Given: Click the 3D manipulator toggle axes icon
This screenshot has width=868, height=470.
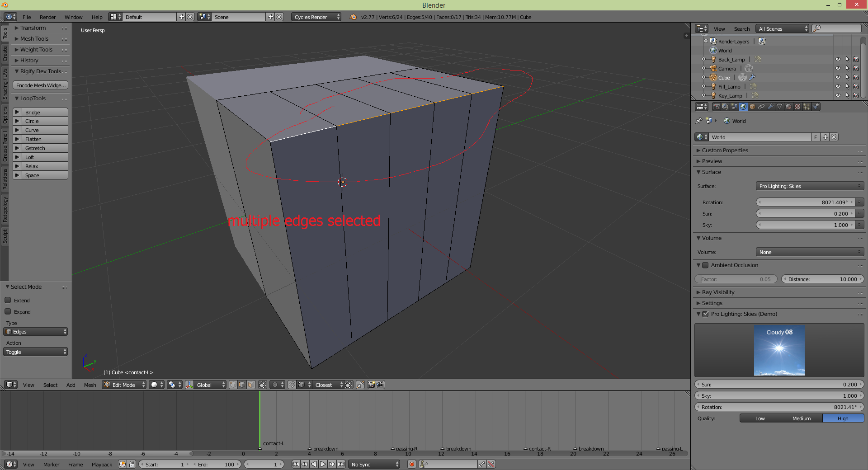Looking at the screenshot, I should [x=189, y=385].
